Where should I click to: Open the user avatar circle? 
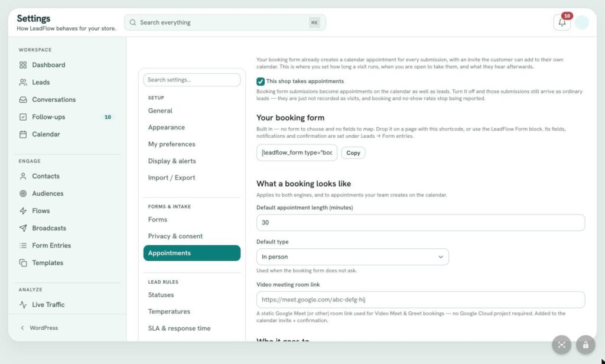click(x=581, y=22)
